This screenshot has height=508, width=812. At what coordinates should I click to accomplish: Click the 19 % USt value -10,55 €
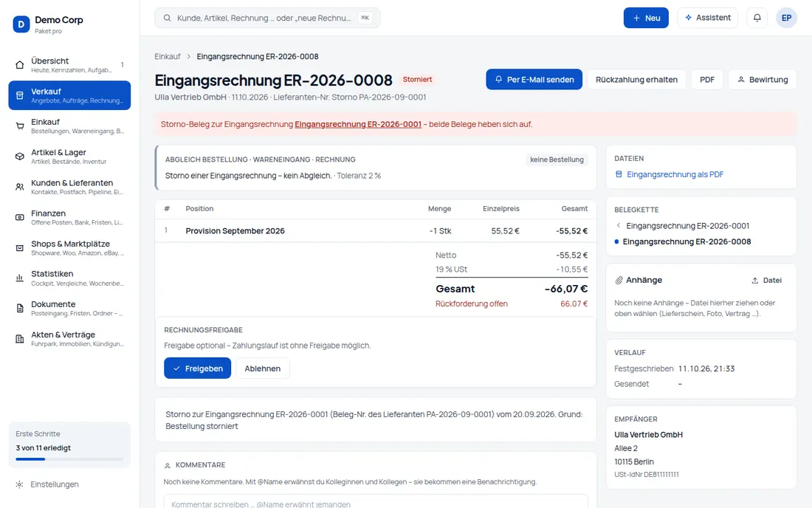pos(572,270)
